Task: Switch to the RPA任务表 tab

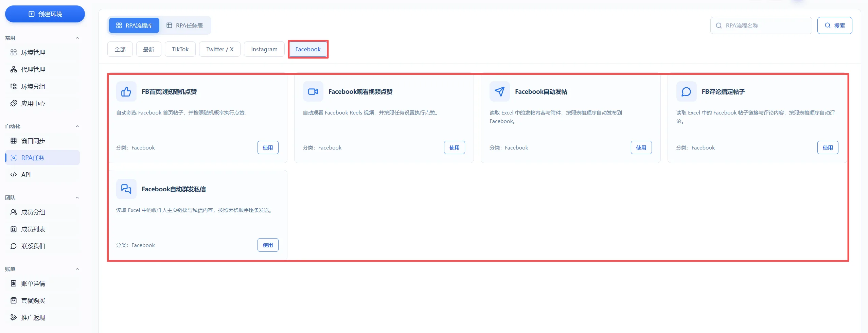Action: tap(185, 25)
